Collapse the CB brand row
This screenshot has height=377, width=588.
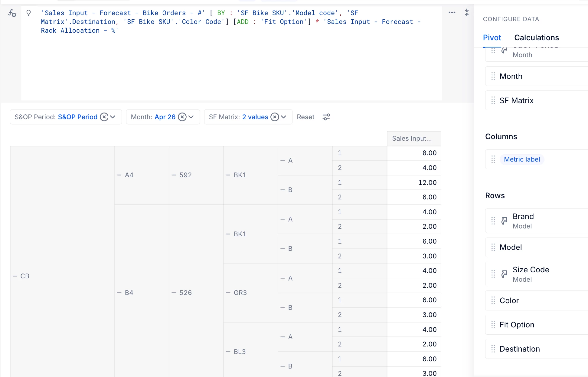[15, 276]
